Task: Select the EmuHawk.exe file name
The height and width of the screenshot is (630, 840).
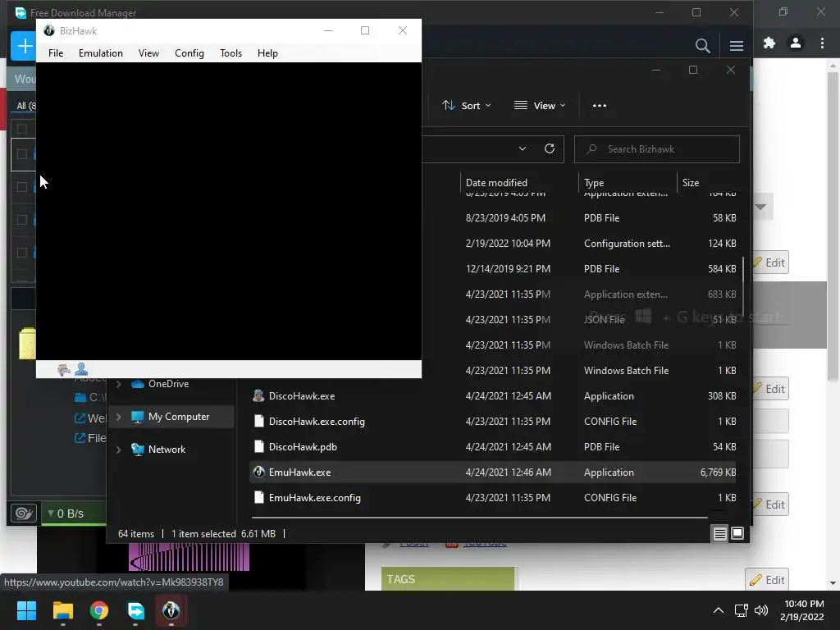Action: click(299, 472)
